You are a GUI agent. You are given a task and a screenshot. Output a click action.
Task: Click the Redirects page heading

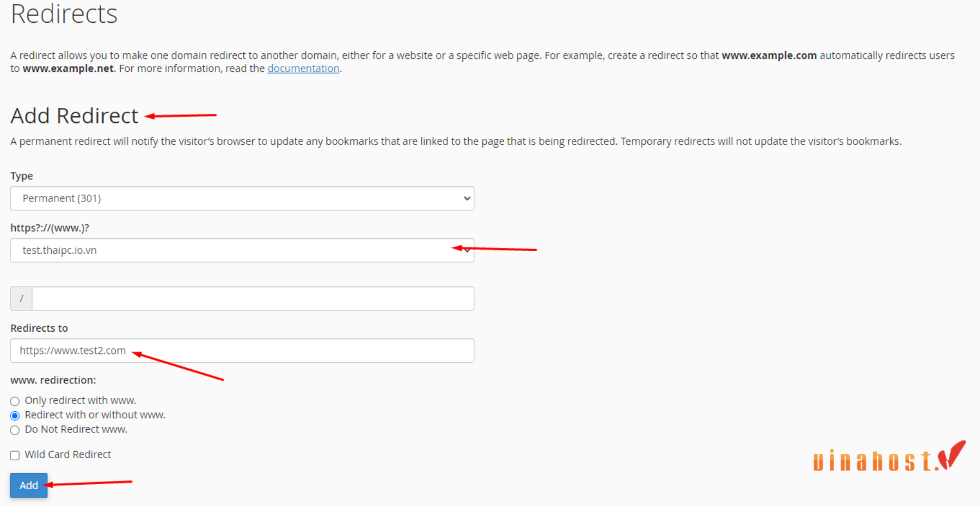pyautogui.click(x=64, y=14)
